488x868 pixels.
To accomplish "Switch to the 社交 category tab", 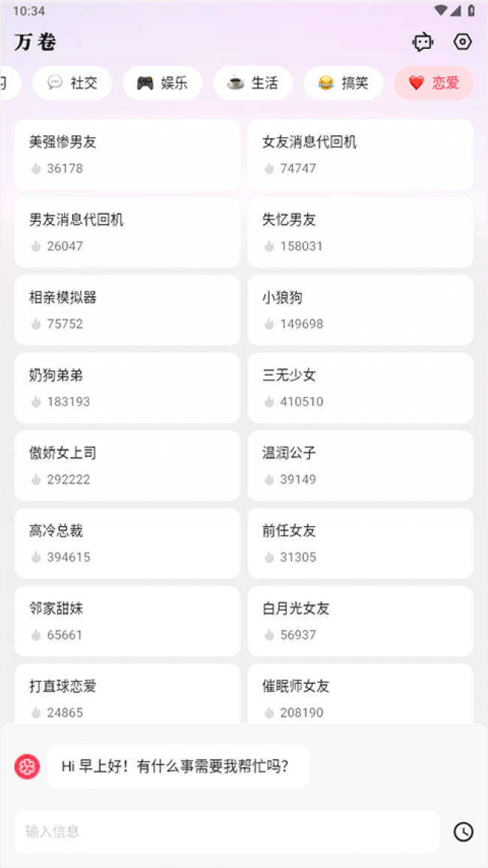I will pos(72,83).
